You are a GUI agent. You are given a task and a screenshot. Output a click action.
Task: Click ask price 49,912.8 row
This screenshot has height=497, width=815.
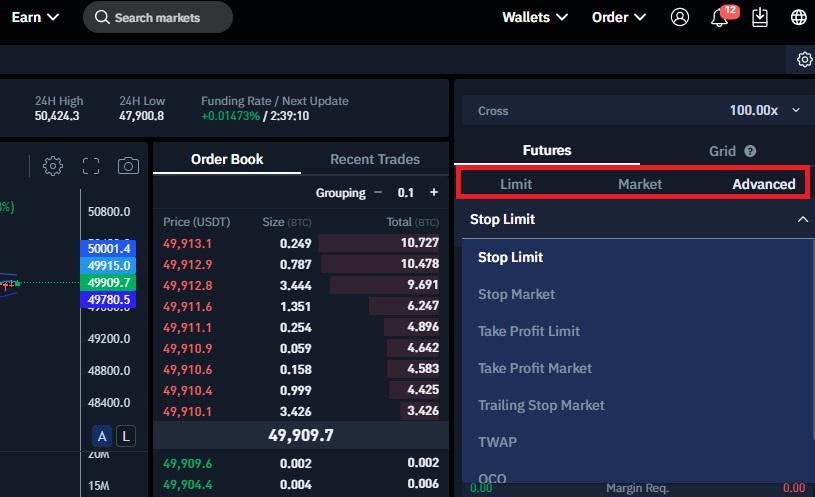pyautogui.click(x=301, y=285)
